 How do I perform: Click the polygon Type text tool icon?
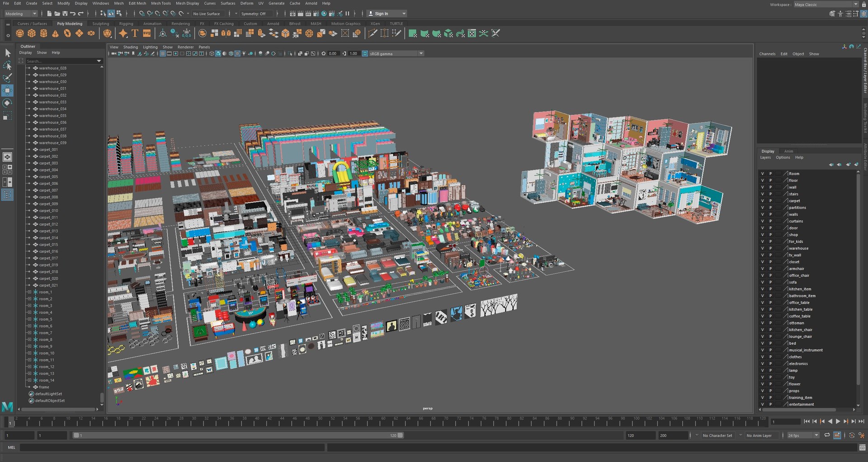coord(135,33)
